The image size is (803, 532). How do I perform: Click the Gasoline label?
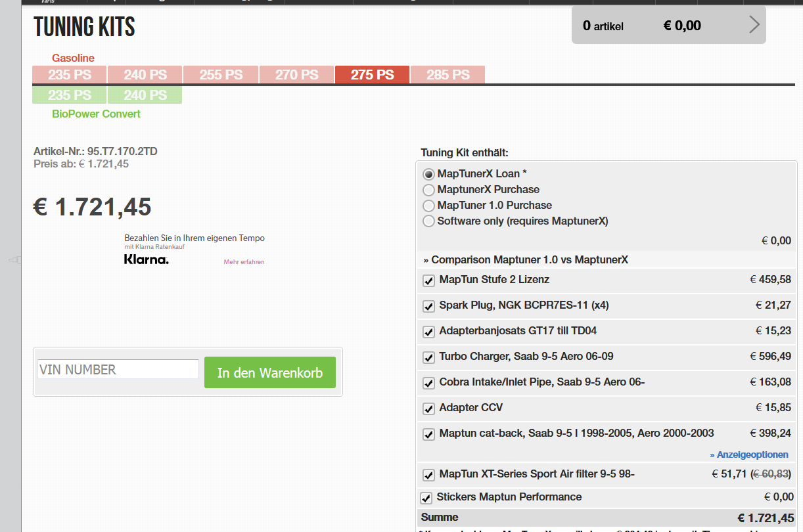pyautogui.click(x=74, y=58)
